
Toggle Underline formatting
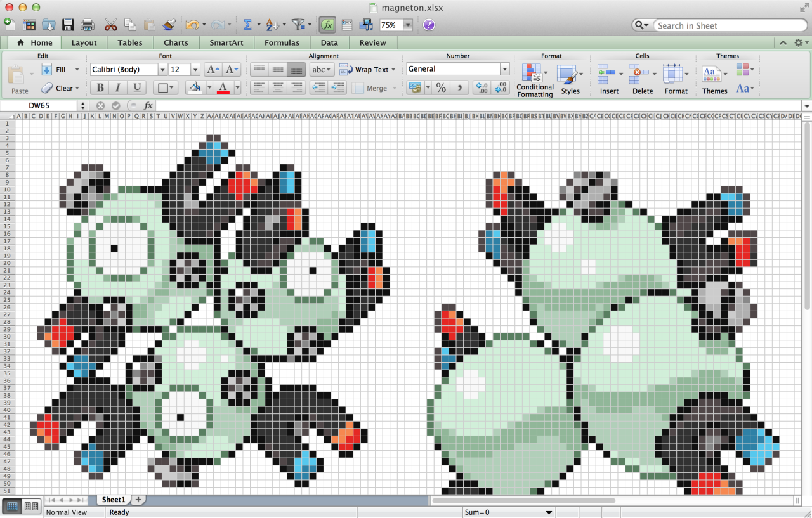pyautogui.click(x=136, y=87)
